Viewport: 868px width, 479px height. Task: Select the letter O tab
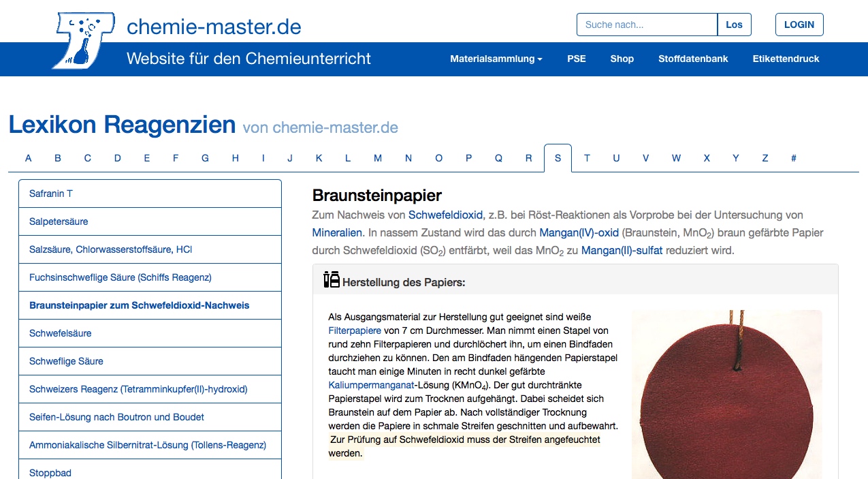[x=439, y=158]
